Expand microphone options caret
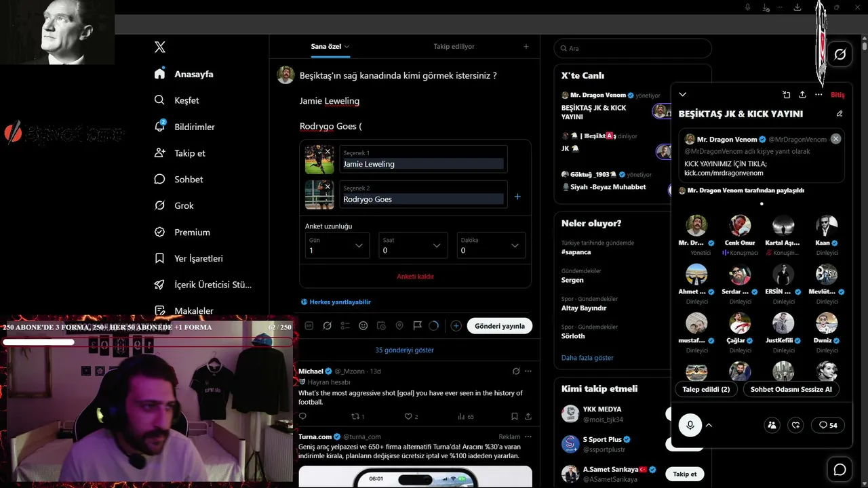This screenshot has height=488, width=868. click(709, 425)
